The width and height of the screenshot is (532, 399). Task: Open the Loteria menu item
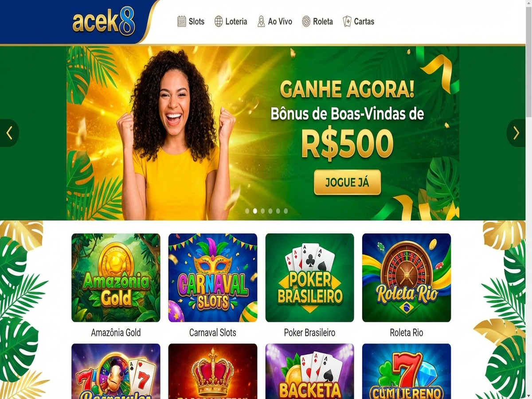(x=231, y=21)
